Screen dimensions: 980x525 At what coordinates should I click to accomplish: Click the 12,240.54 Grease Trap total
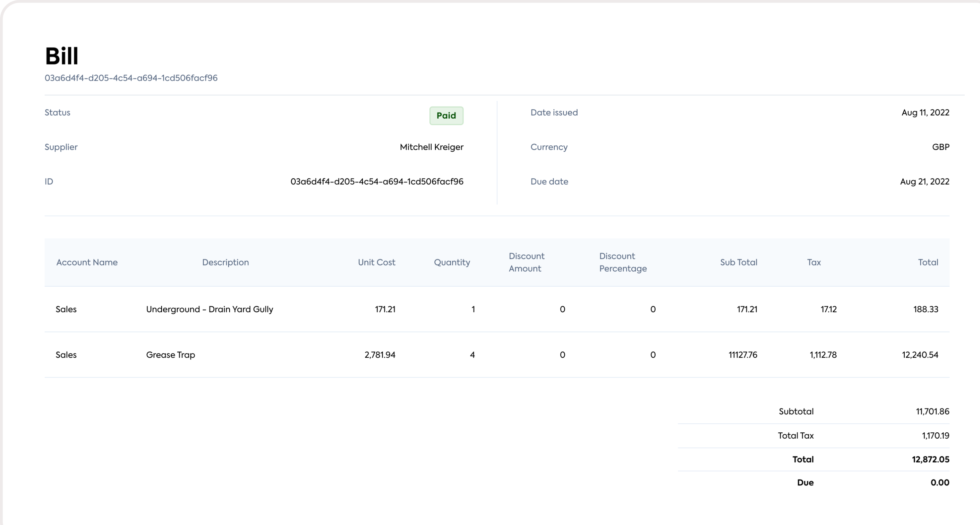920,355
